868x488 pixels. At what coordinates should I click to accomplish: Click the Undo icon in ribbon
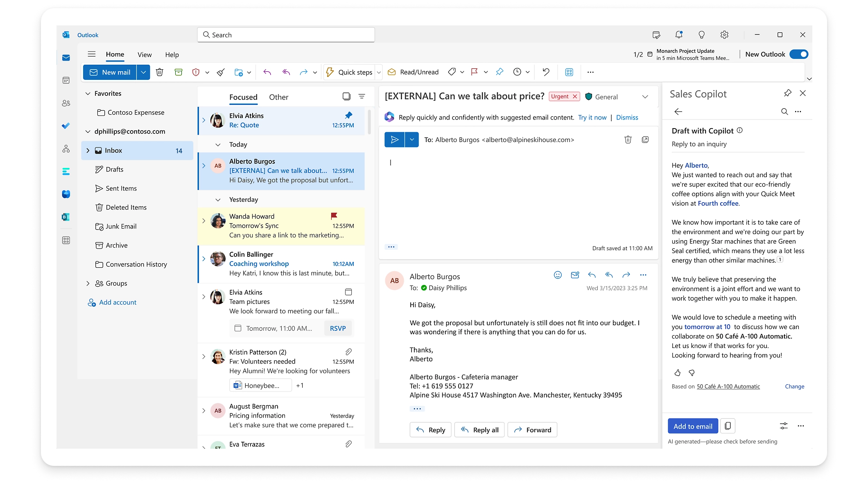pyautogui.click(x=546, y=72)
